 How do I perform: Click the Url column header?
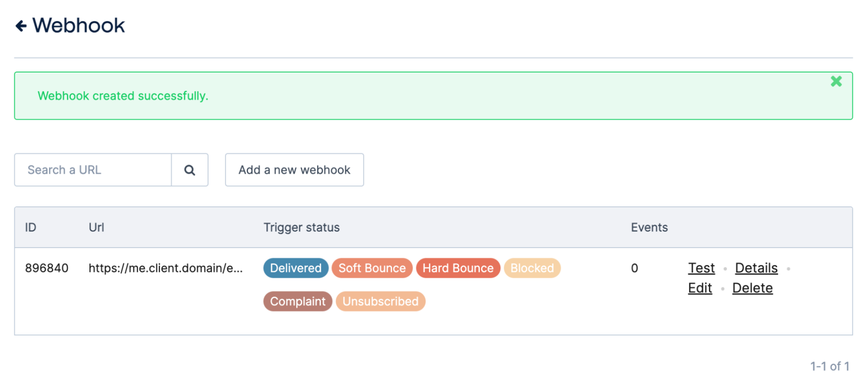point(96,228)
